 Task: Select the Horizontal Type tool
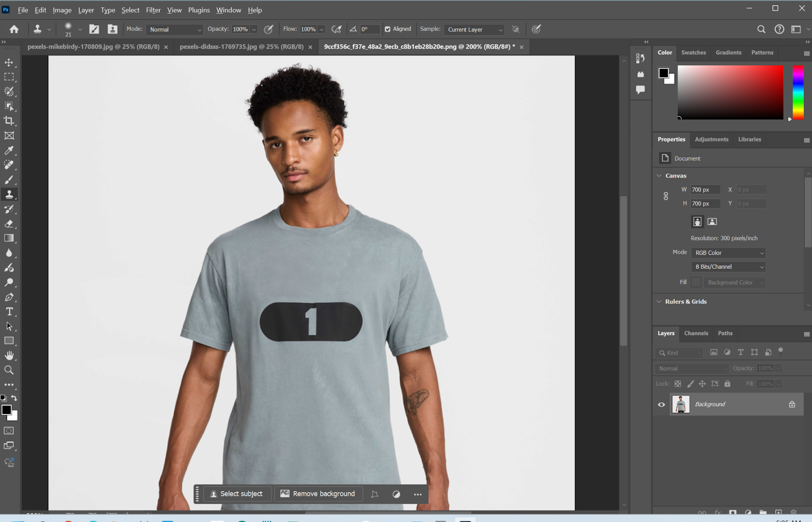coord(9,311)
